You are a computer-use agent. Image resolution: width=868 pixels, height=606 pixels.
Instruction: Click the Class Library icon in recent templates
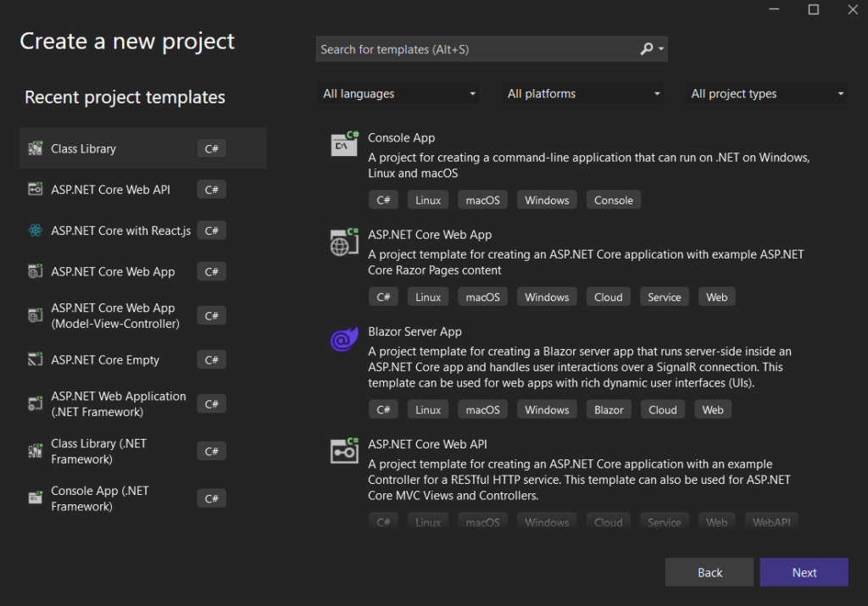tap(35, 147)
